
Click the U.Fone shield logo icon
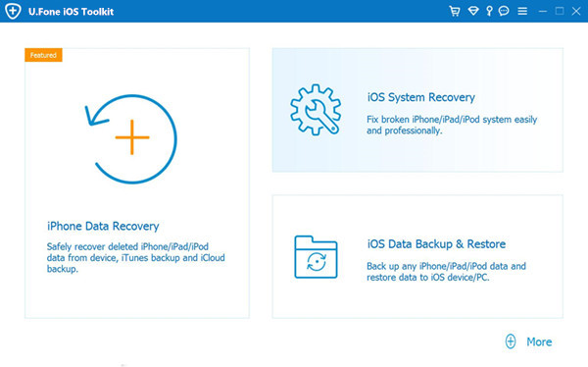click(x=13, y=11)
